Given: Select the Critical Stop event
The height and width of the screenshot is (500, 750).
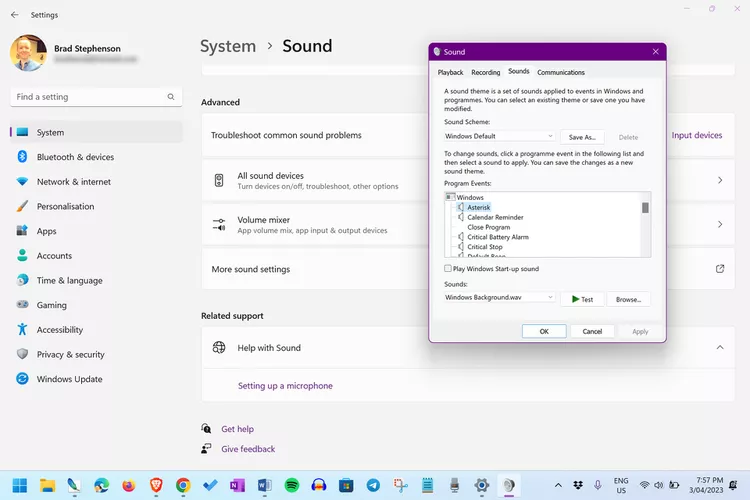Looking at the screenshot, I should pos(485,247).
